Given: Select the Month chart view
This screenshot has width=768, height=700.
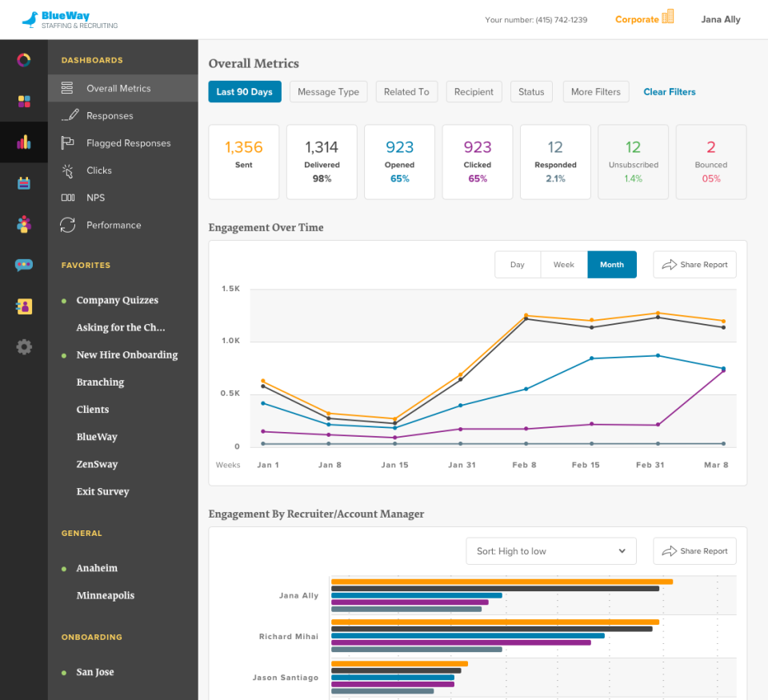Looking at the screenshot, I should coord(612,265).
